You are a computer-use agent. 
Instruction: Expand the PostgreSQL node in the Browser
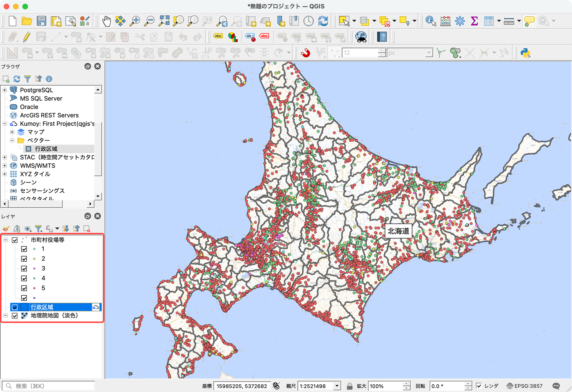point(5,90)
